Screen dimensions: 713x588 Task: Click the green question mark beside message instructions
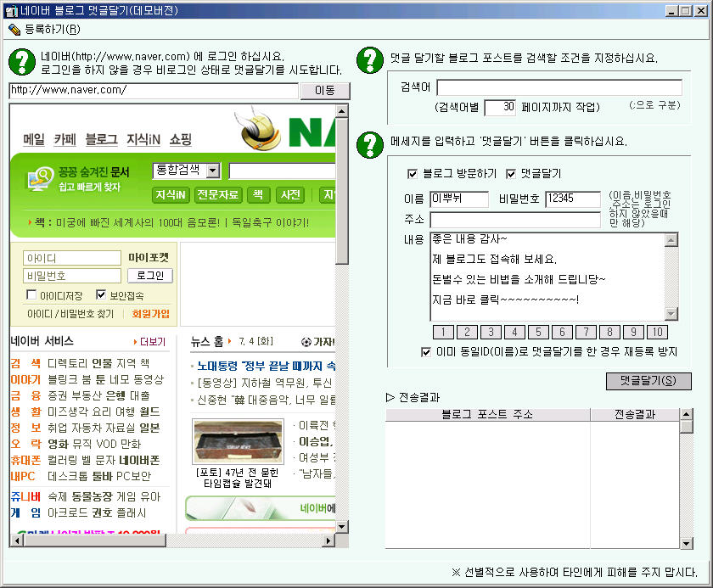pyautogui.click(x=369, y=143)
